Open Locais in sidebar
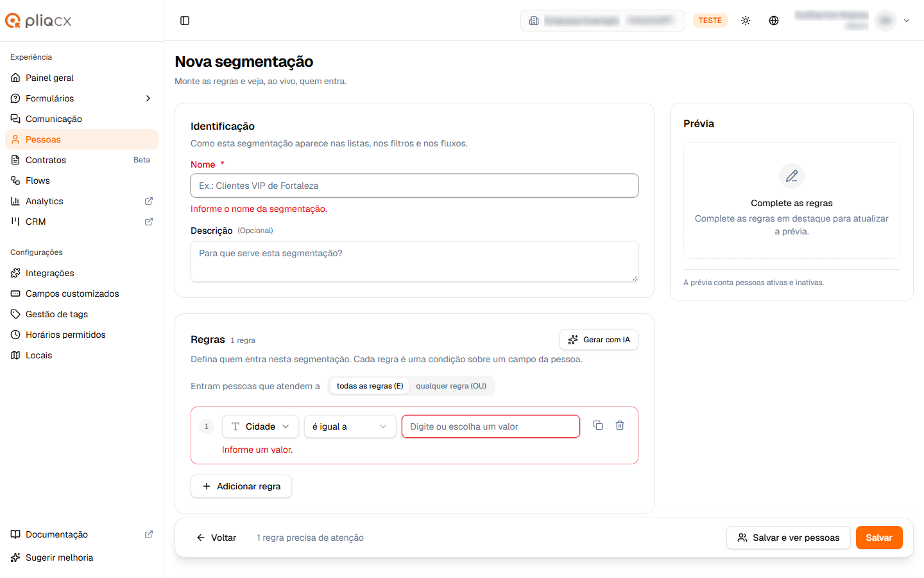Image resolution: width=924 pixels, height=578 pixels. point(81,355)
